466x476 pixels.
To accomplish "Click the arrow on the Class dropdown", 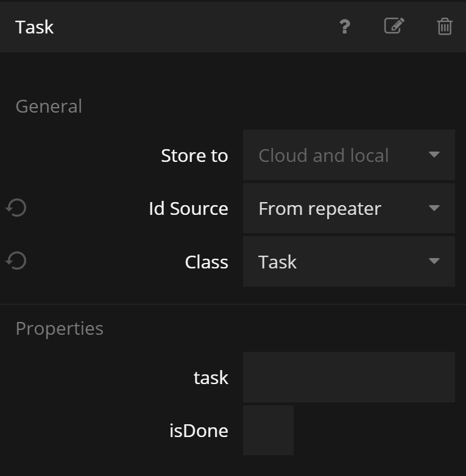I will (x=434, y=262).
